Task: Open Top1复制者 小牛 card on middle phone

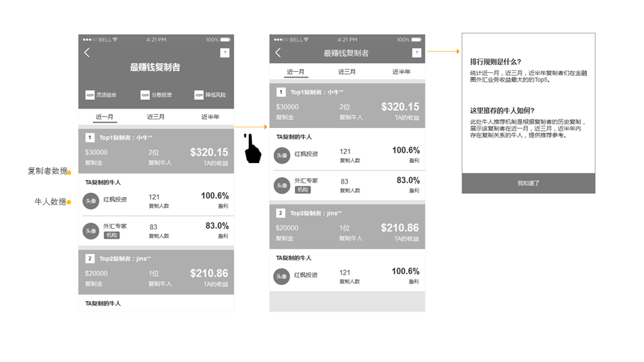Action: [347, 105]
